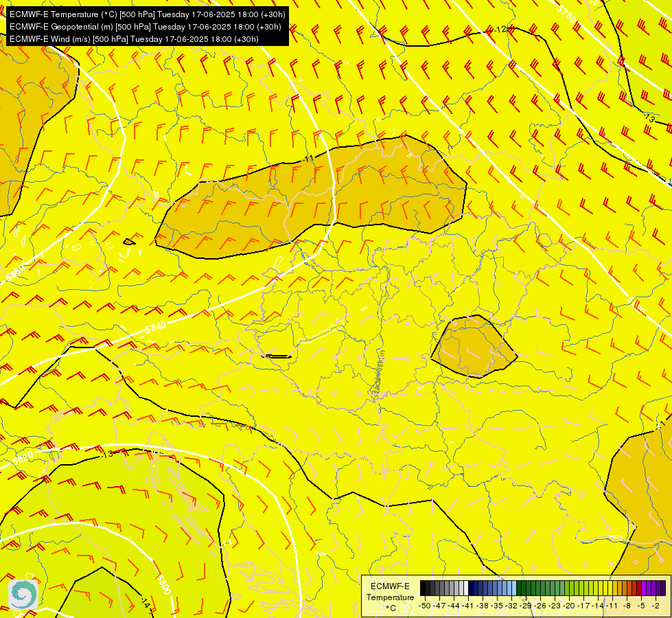Click the -38 legend tick label
The height and width of the screenshot is (618, 672).
483,606
